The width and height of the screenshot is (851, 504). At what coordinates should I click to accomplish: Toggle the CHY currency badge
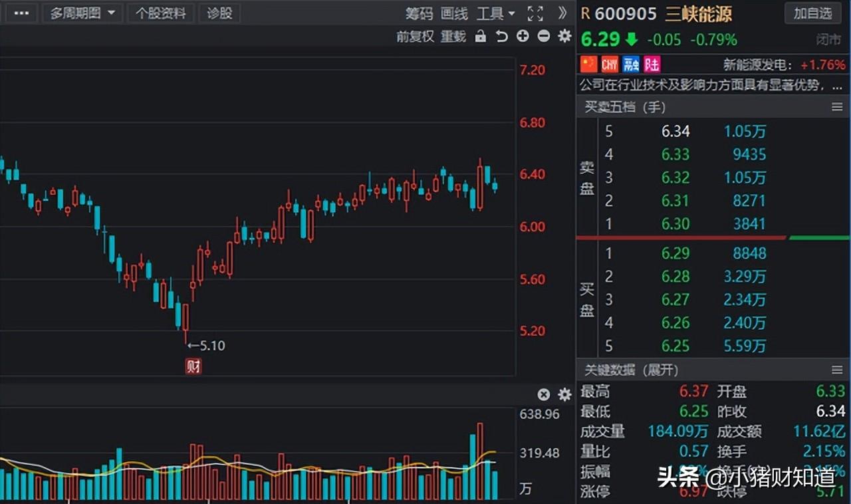(609, 63)
